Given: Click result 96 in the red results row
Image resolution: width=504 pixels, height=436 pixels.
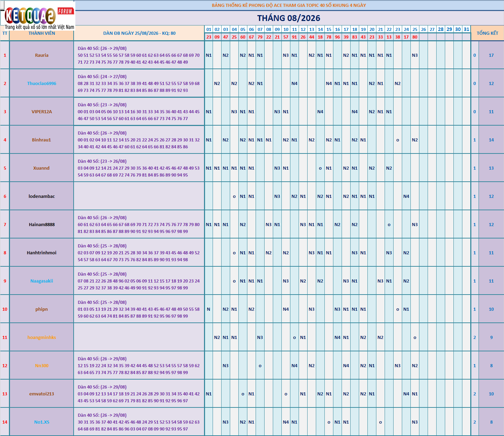Looking at the screenshot, I should point(337,37).
